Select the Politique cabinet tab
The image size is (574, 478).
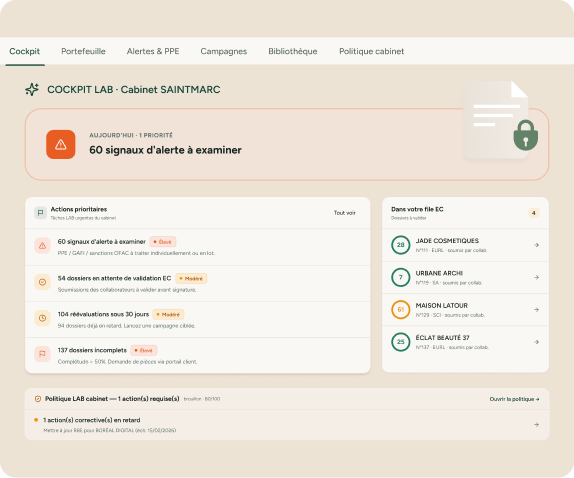pos(372,51)
